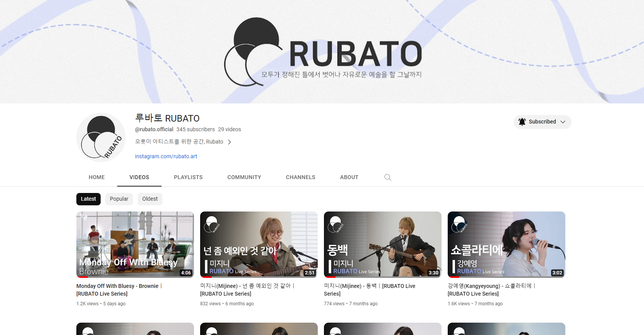Click RUBATO logo on 동백 thumbnail
Image resolution: width=644 pixels, height=335 pixels.
pyautogui.click(x=335, y=225)
